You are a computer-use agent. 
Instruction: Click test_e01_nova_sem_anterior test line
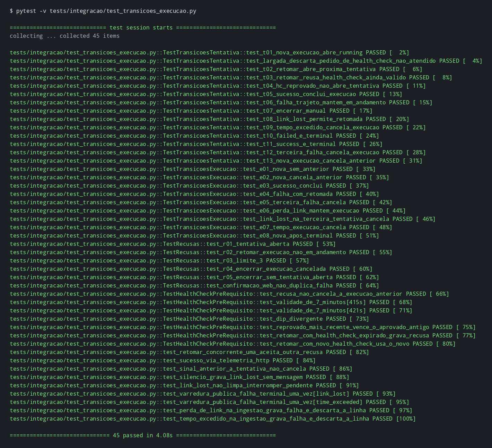(193, 169)
